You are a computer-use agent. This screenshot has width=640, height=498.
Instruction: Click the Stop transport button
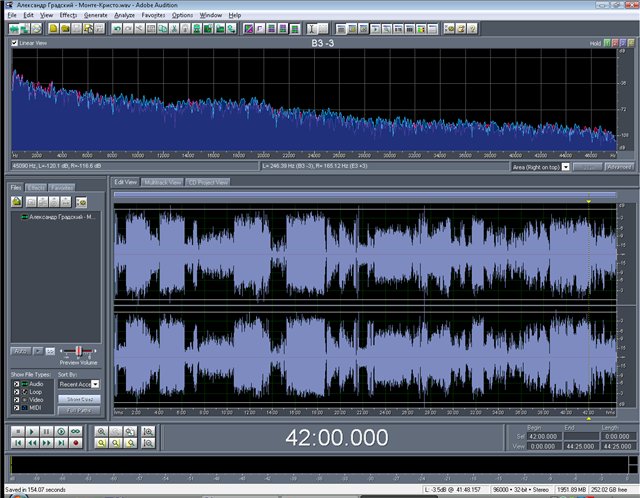17,431
